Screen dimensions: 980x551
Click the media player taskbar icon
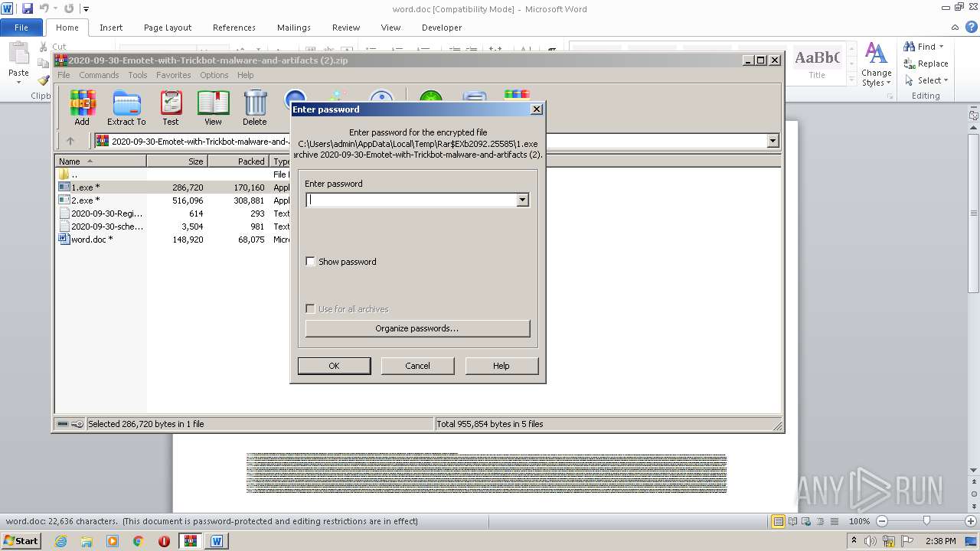[113, 541]
